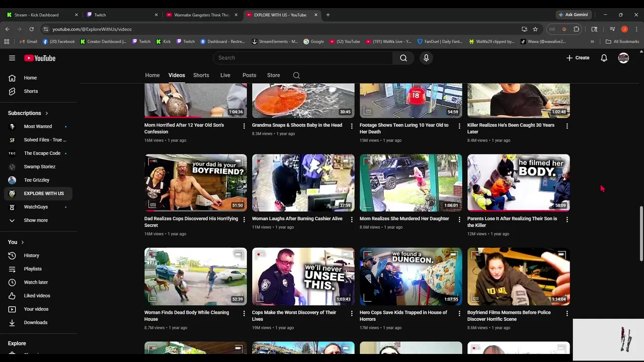644x362 pixels.
Task: Open Chrome three-dot menu
Action: [636, 29]
